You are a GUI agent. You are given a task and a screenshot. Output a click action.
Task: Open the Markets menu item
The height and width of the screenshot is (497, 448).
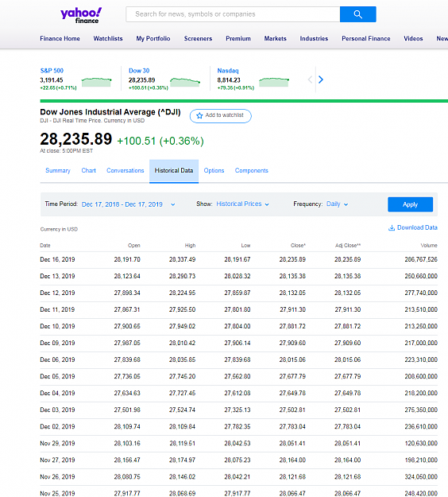(x=276, y=39)
